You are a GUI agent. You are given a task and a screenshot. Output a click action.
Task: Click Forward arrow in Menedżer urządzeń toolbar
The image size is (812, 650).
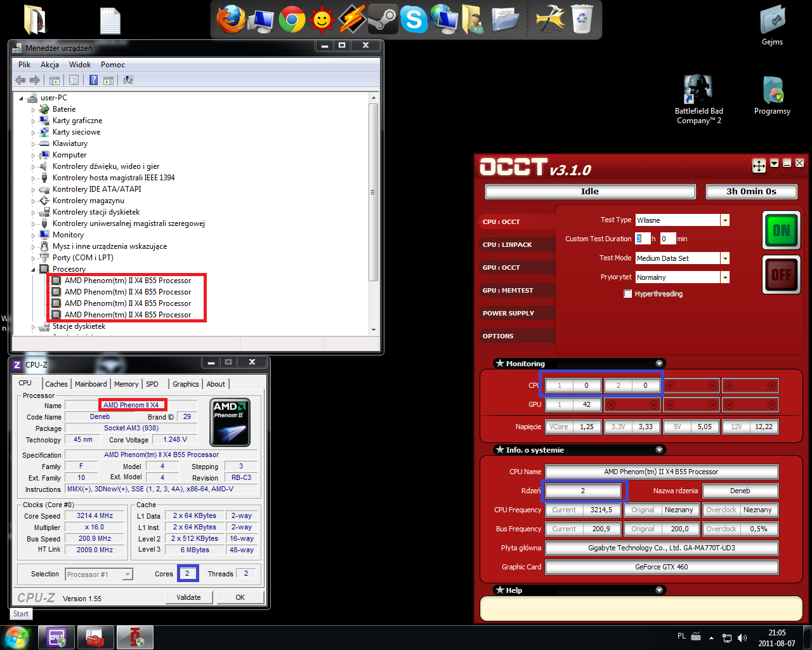coord(34,80)
